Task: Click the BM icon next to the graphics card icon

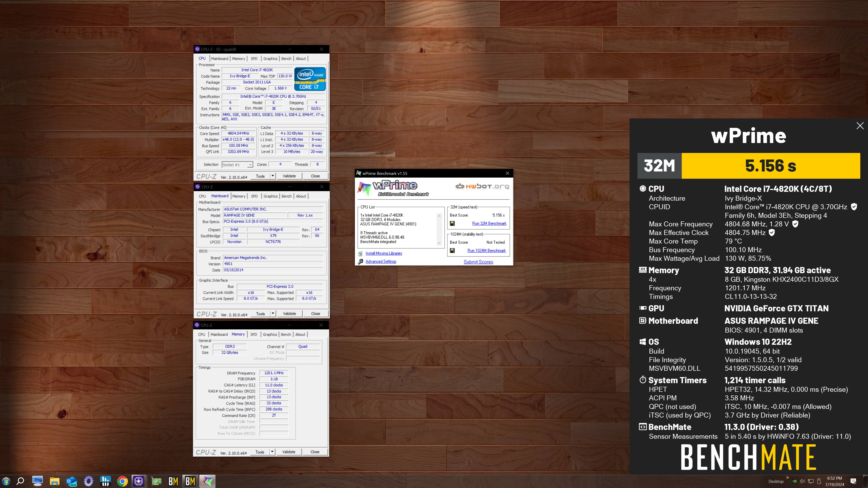Action: tap(173, 481)
